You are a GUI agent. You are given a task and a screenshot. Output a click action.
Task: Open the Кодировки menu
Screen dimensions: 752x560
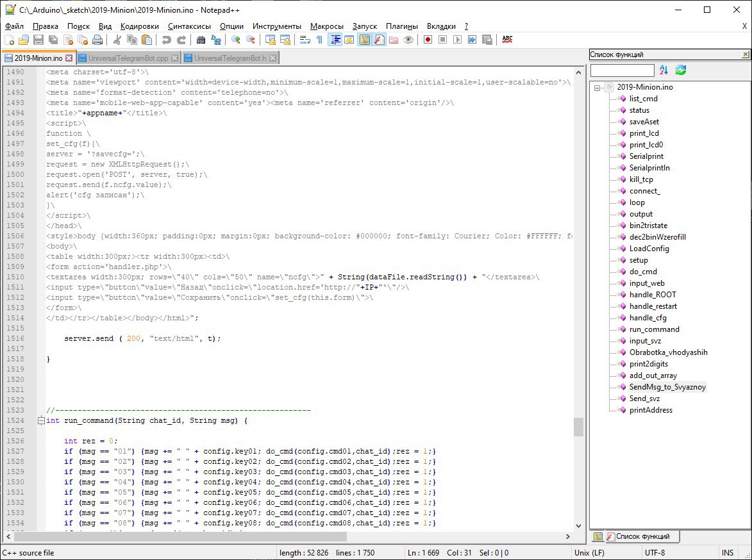tap(139, 26)
